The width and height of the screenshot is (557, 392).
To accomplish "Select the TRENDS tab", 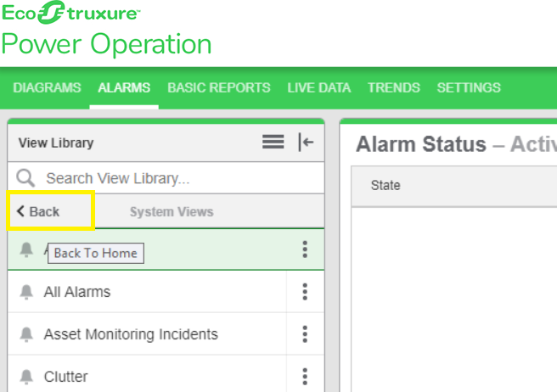I will 393,87.
